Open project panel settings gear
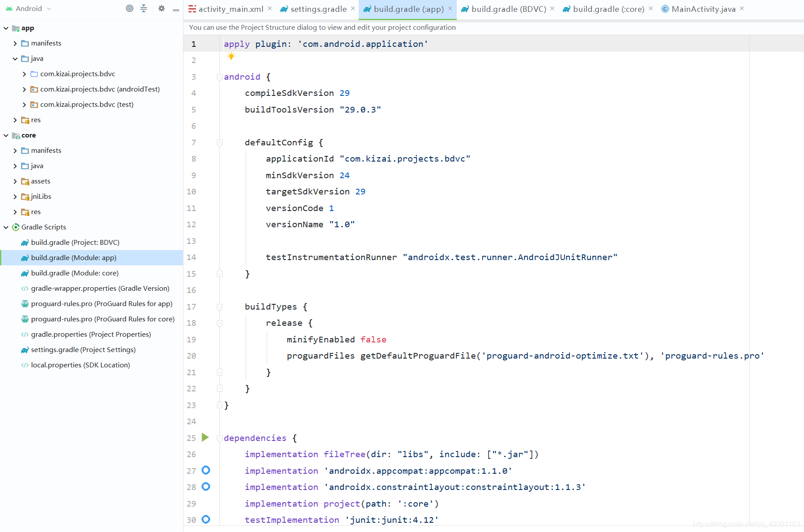This screenshot has width=804, height=532. (x=162, y=8)
